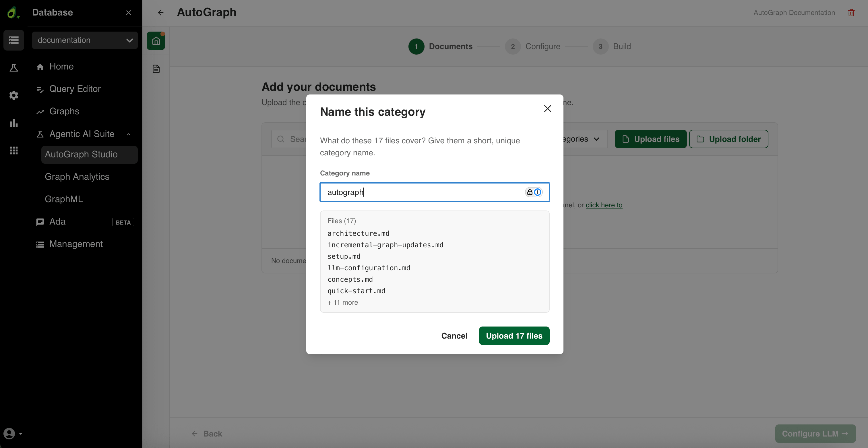Open the settings gear in left rail
The image size is (868, 448).
pyautogui.click(x=14, y=95)
